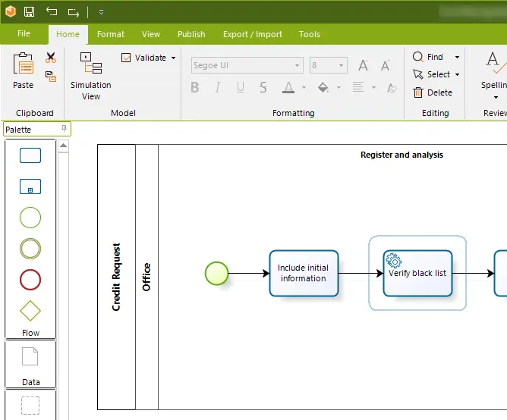The height and width of the screenshot is (420, 507).
Task: Select the Include initial information task
Action: pyautogui.click(x=304, y=274)
